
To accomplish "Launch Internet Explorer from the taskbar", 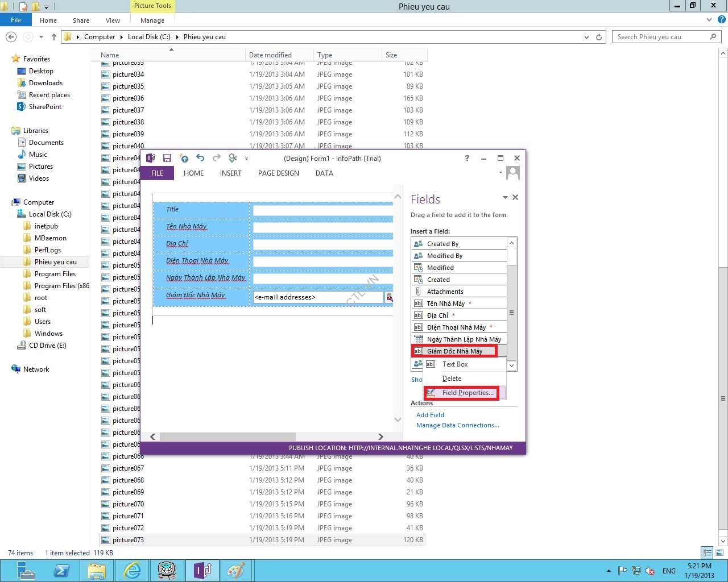I will [x=132, y=570].
